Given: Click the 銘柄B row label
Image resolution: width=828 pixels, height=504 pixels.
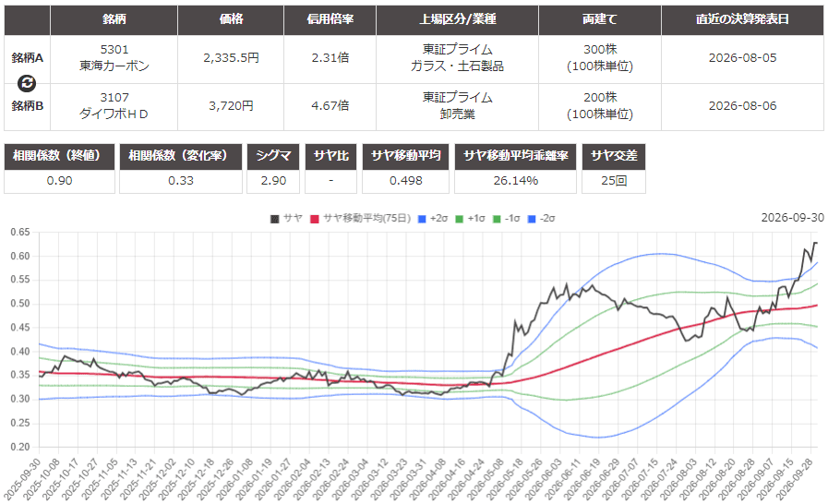Looking at the screenshot, I should tap(28, 105).
